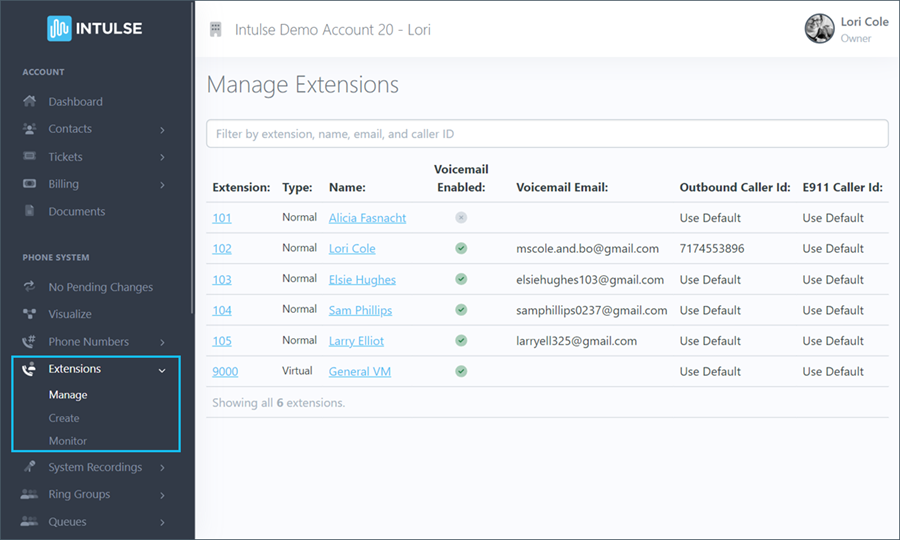Click email elsiehughes103@gmail.com cell
900x540 pixels.
coord(590,279)
